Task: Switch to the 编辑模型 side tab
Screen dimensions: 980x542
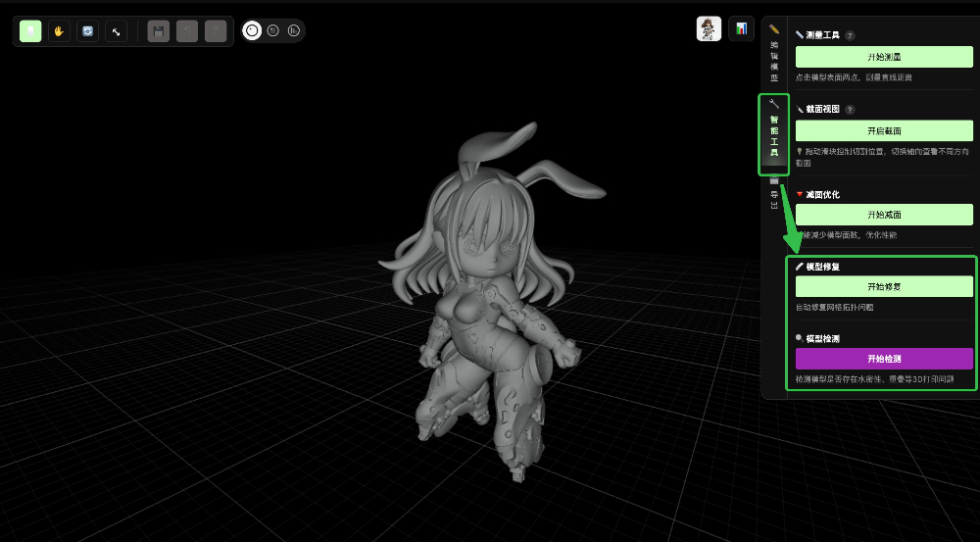Action: 774,54
